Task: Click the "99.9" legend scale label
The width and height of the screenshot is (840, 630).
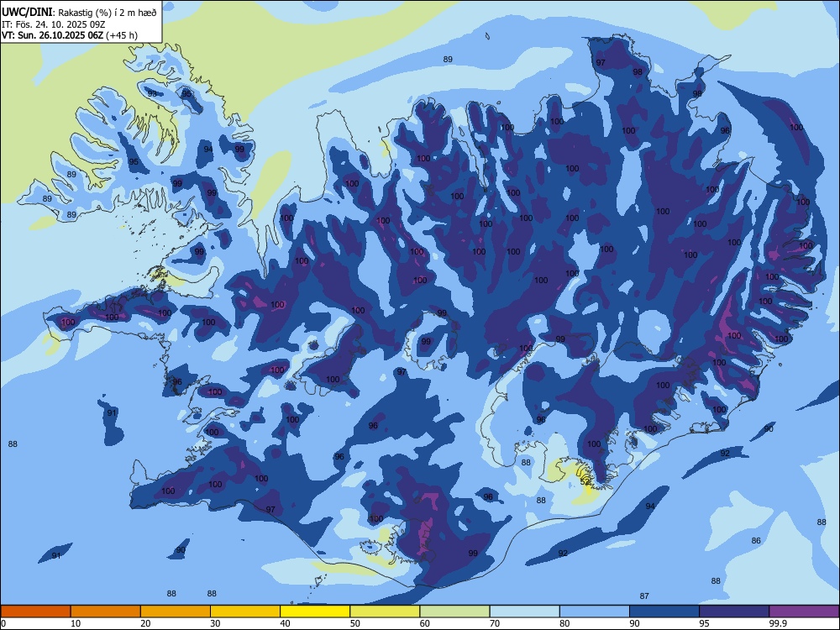Action: pyautogui.click(x=778, y=623)
